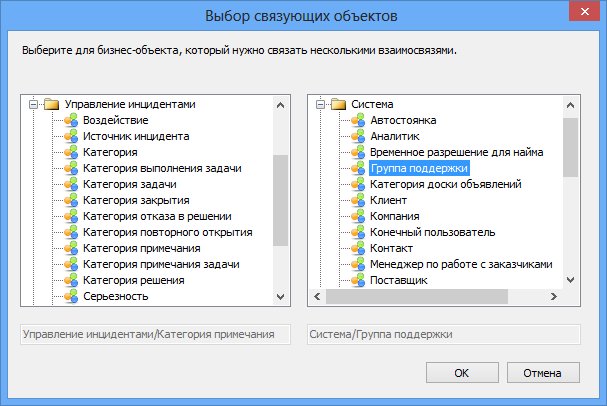Click the icon next to Аналитик
This screenshot has height=406, width=607.
click(x=358, y=136)
